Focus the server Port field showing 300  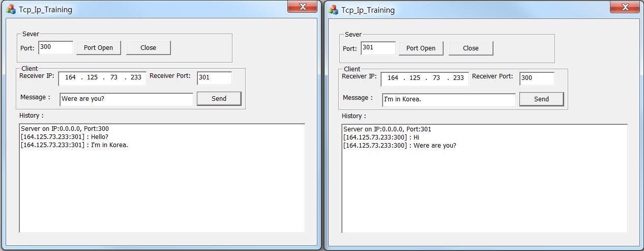(56, 47)
